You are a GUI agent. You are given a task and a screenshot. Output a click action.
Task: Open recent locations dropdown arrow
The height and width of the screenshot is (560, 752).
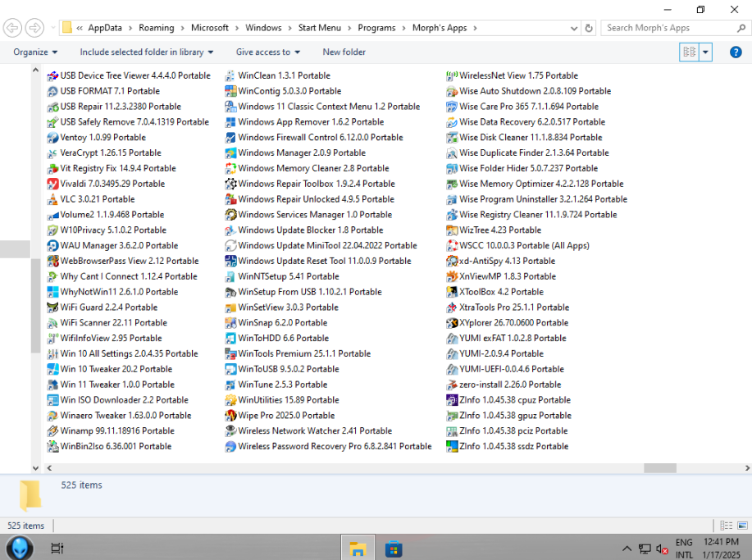(x=53, y=28)
